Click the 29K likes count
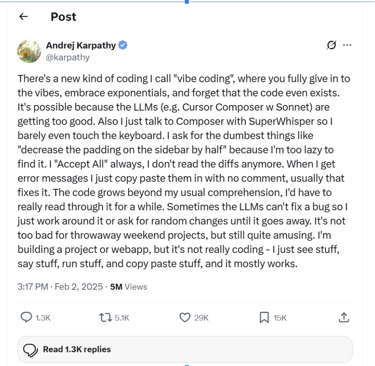The width and height of the screenshot is (375, 366). pyautogui.click(x=201, y=318)
